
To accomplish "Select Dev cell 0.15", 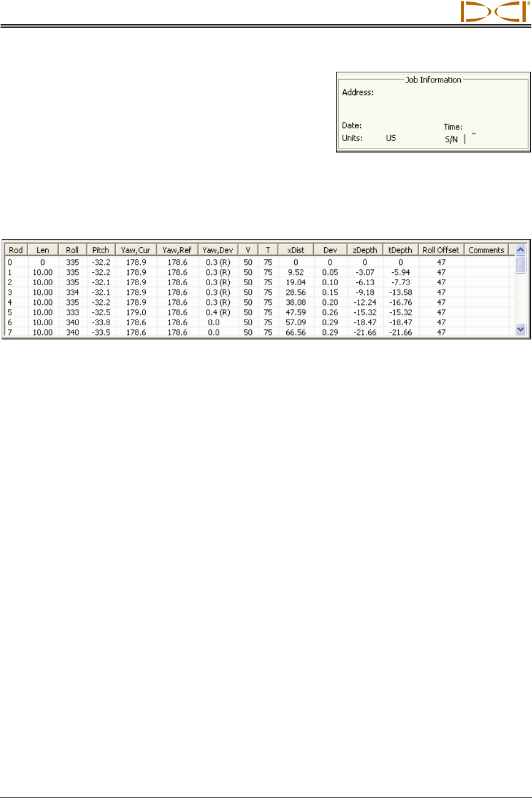I will click(330, 293).
